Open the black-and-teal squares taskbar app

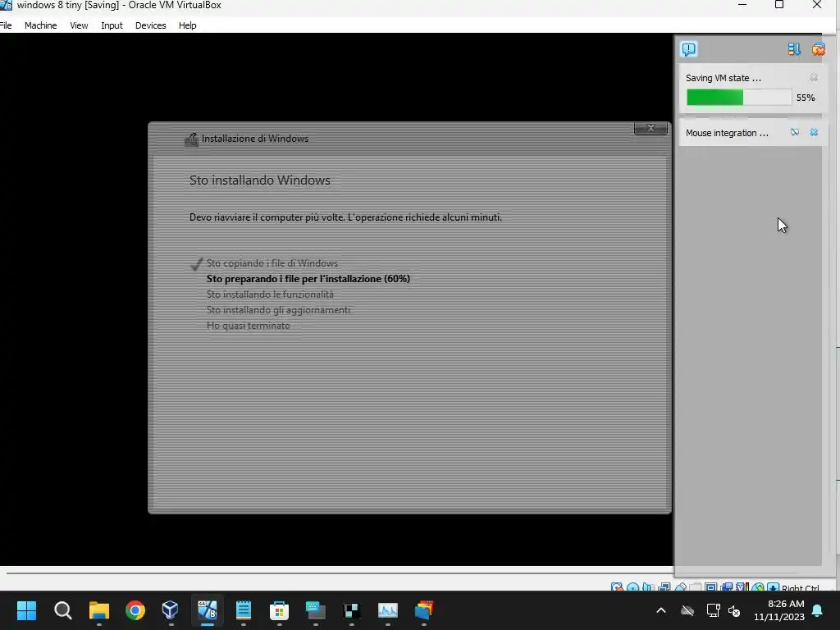click(x=351, y=610)
